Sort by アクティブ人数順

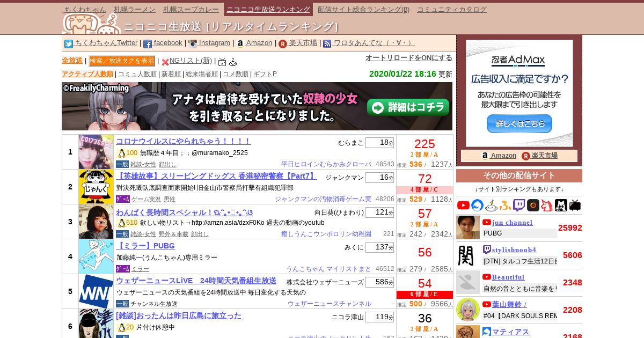87,74
